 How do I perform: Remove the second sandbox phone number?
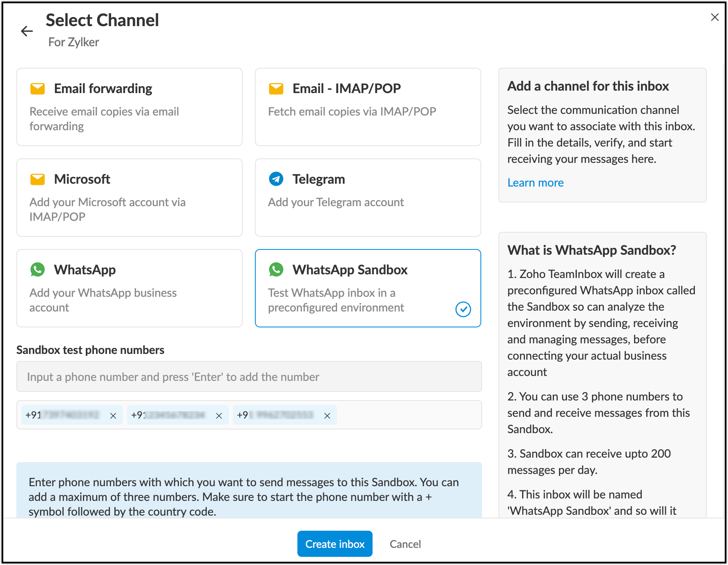pos(219,416)
